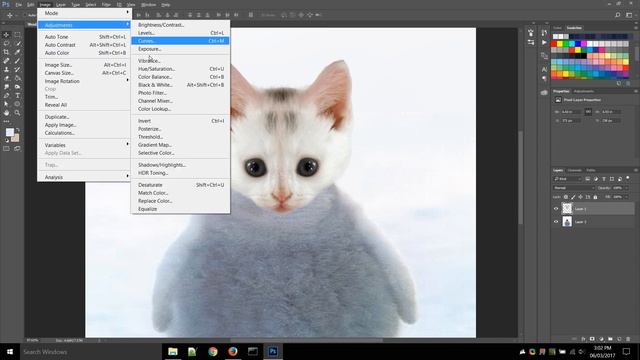The image size is (640, 360).
Task: Toggle Quick Mask mode
Action: pyautogui.click(x=6, y=149)
